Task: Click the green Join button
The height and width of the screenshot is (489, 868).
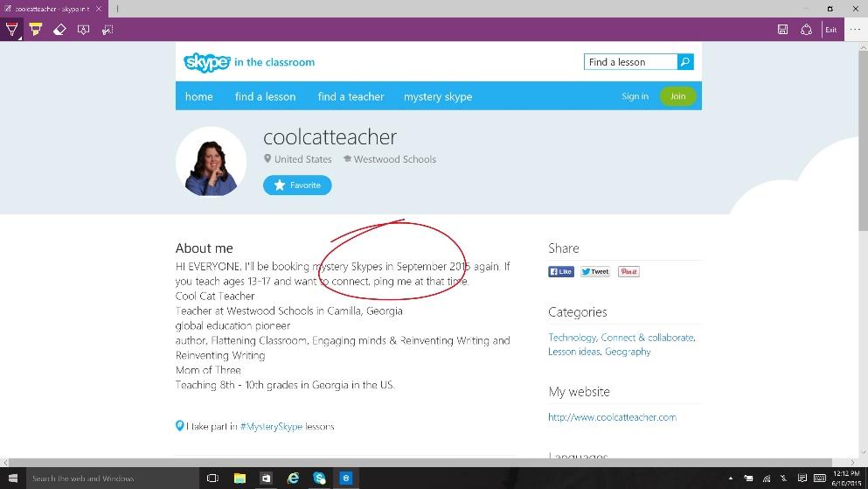Action: coord(677,96)
